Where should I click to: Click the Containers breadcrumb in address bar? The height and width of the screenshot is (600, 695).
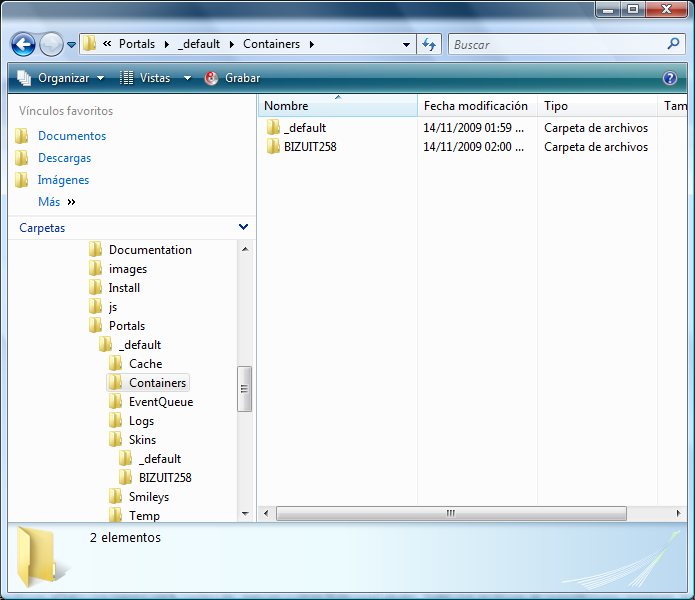tap(271, 44)
